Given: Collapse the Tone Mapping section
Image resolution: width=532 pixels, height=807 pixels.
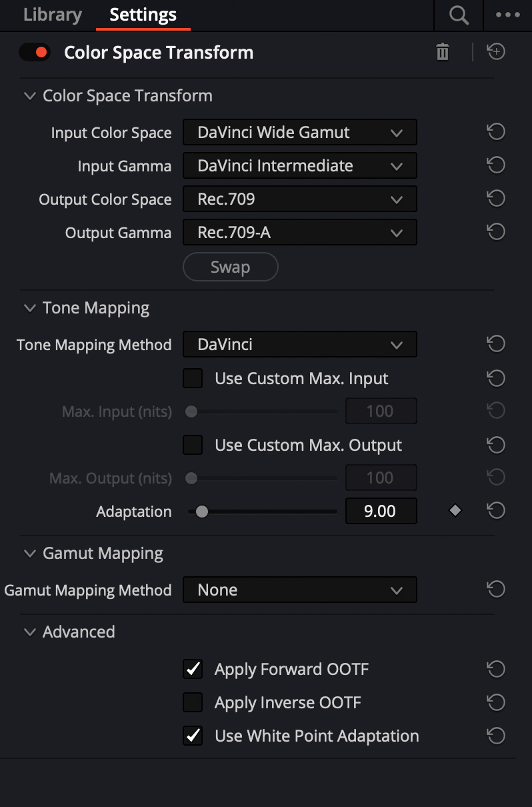Looking at the screenshot, I should (29, 308).
